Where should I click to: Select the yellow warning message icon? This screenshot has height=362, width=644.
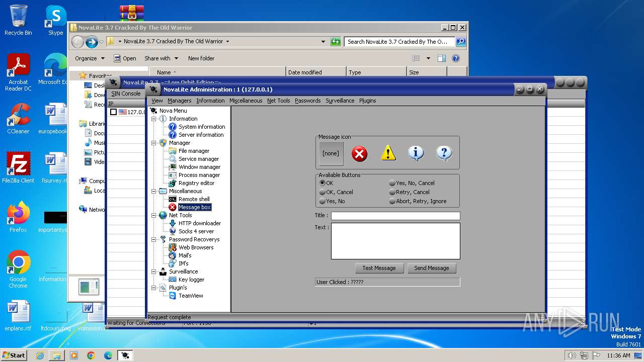(x=388, y=153)
